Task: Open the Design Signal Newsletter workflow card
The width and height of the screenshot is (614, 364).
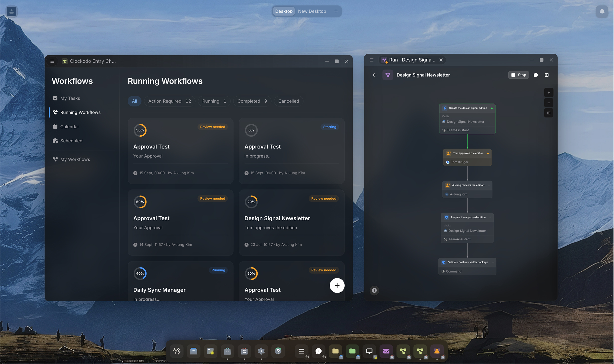Action: pos(291,223)
